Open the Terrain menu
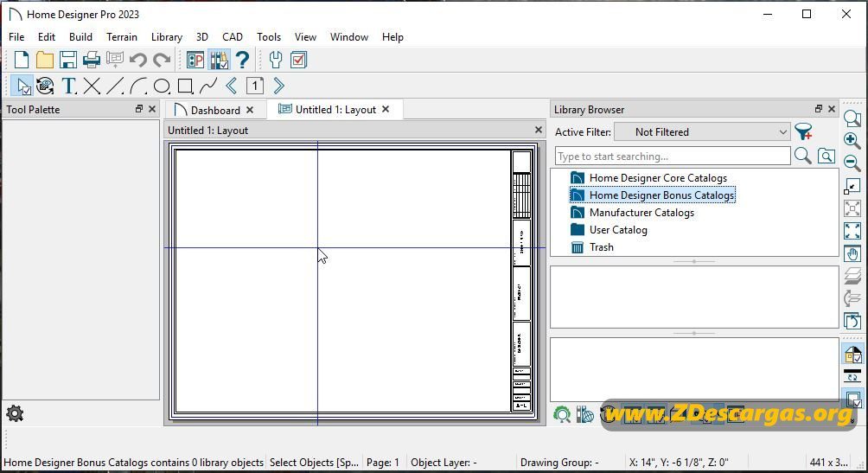The height and width of the screenshot is (473, 868). click(x=122, y=36)
